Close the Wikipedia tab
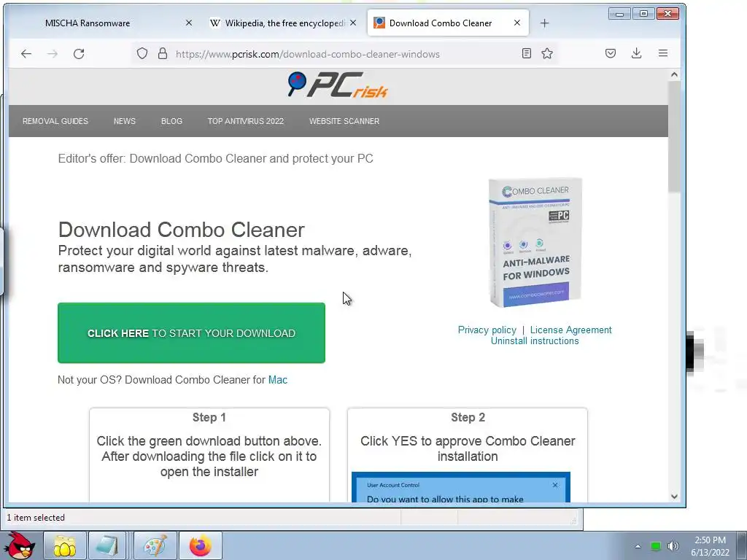This screenshot has width=747, height=560. (353, 23)
